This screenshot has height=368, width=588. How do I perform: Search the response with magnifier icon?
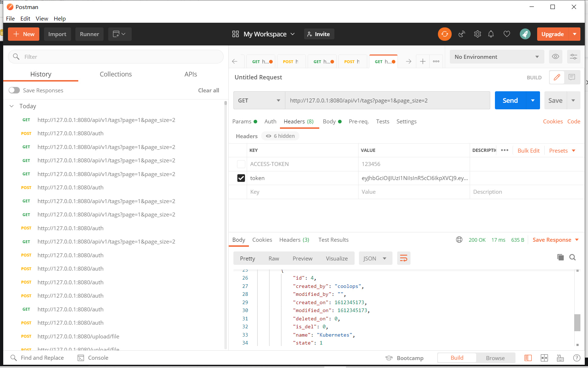tap(572, 257)
